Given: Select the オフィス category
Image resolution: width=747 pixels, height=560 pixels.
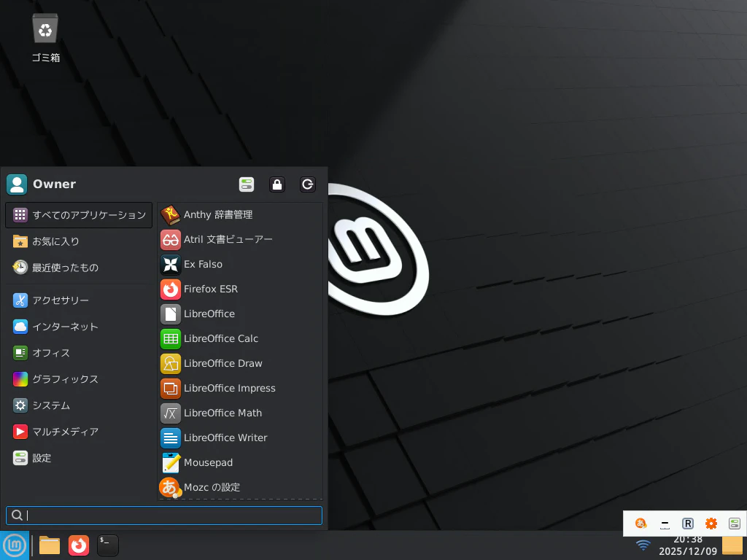Looking at the screenshot, I should pyautogui.click(x=79, y=353).
